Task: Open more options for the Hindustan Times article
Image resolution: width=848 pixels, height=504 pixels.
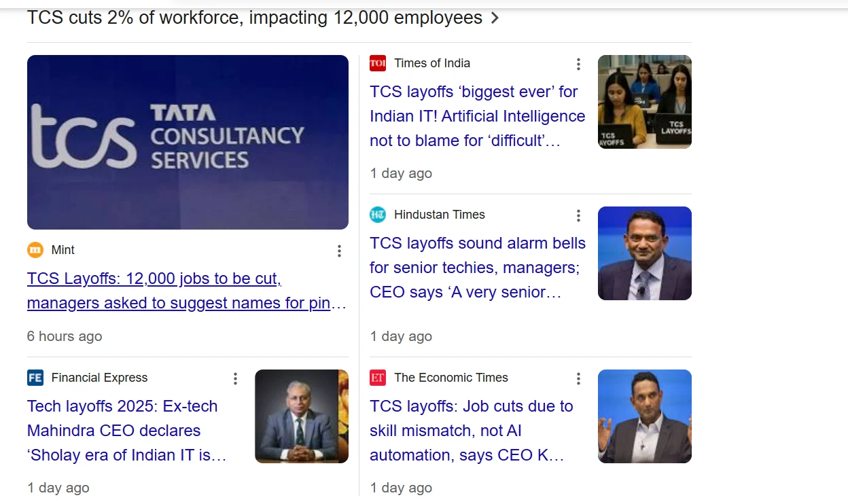Action: pyautogui.click(x=578, y=215)
